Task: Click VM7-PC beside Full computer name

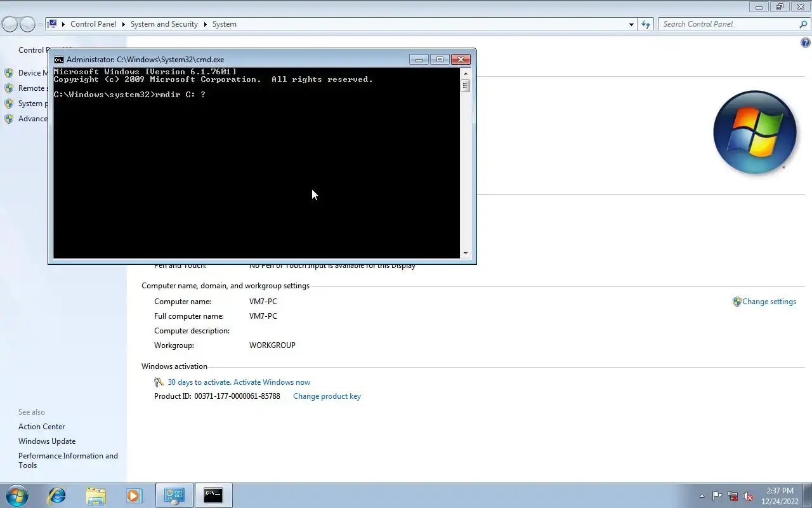Action: click(263, 316)
